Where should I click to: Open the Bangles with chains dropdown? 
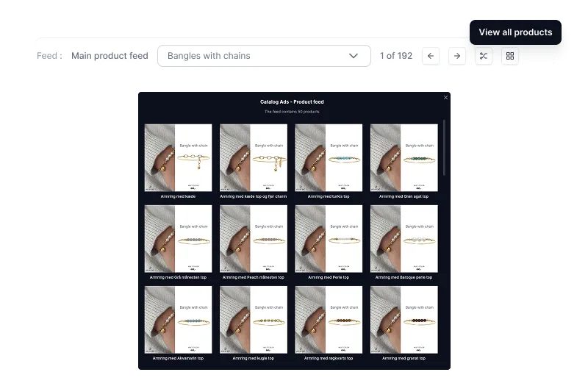[x=264, y=56]
